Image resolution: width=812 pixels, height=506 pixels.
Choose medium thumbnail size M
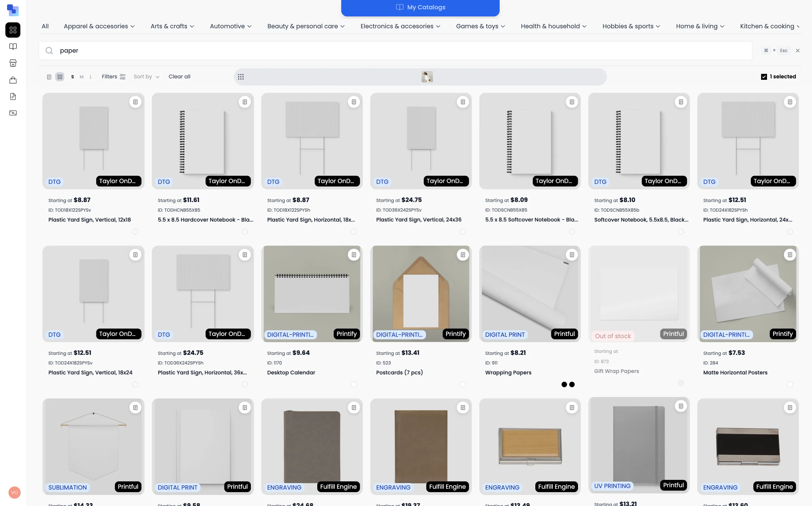(82, 77)
